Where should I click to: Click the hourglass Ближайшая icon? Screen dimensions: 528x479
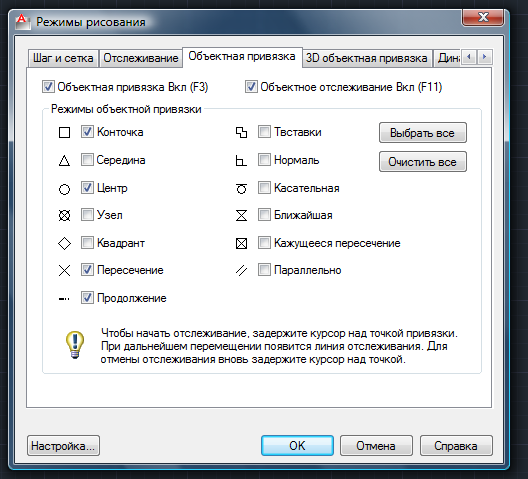pyautogui.click(x=241, y=215)
